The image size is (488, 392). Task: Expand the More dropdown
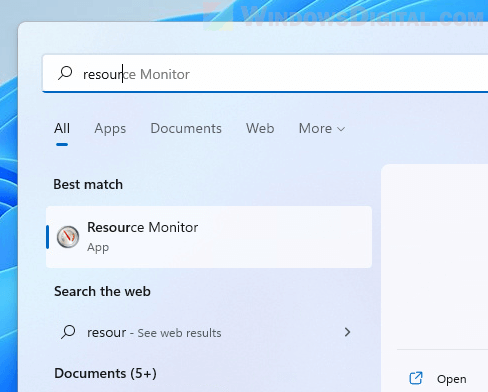[x=322, y=128]
